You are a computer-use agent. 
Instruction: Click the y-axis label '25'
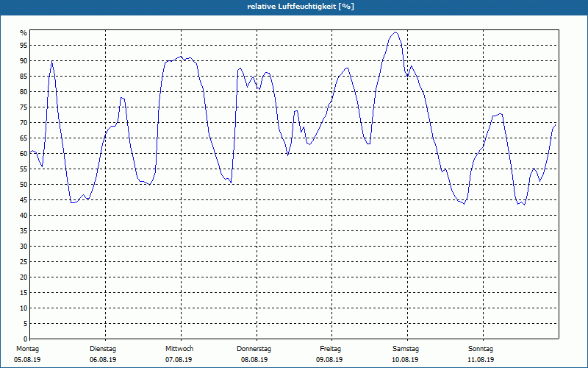pos(24,262)
